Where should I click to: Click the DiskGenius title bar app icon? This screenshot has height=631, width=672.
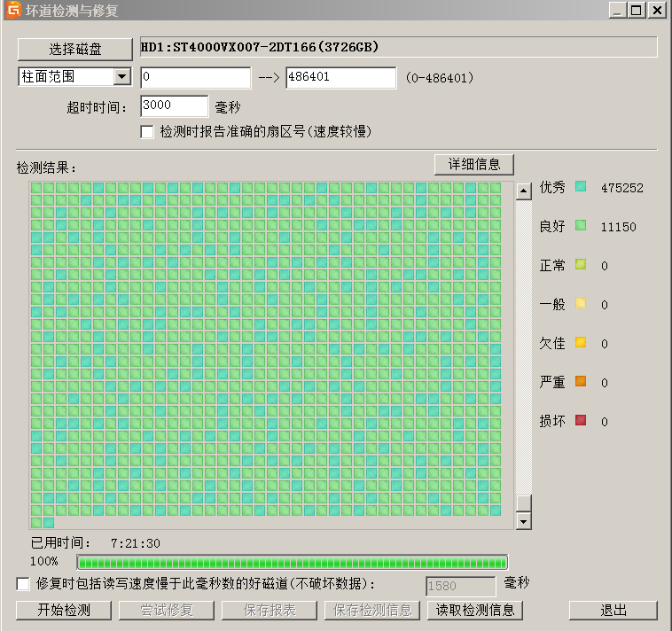(13, 10)
